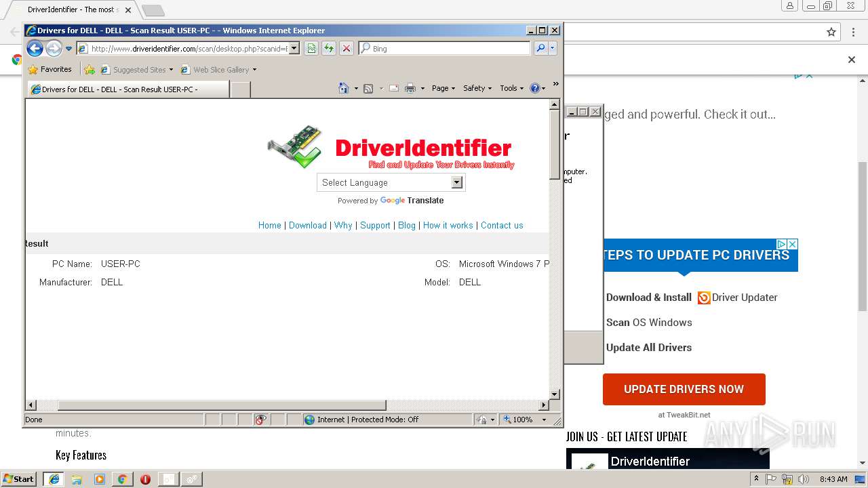Open a new blank IE tab
Screen dimensions: 868x488
pos(241,89)
